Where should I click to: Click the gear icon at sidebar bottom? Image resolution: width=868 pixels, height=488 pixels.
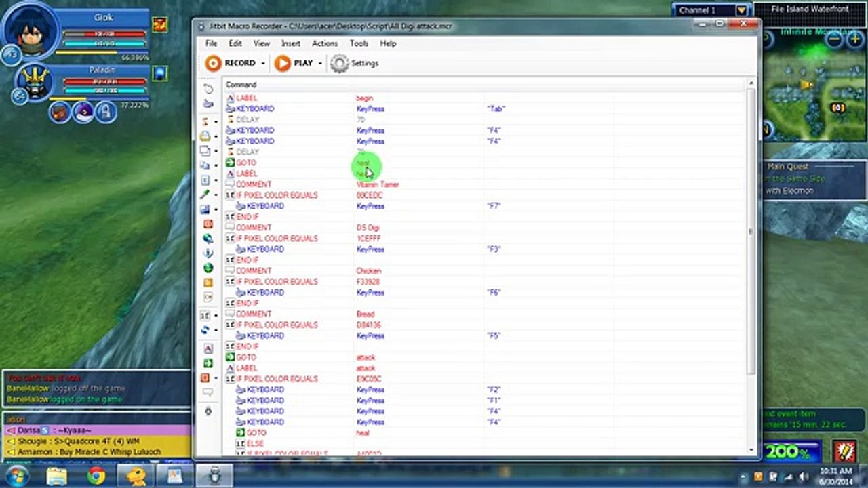[x=208, y=411]
